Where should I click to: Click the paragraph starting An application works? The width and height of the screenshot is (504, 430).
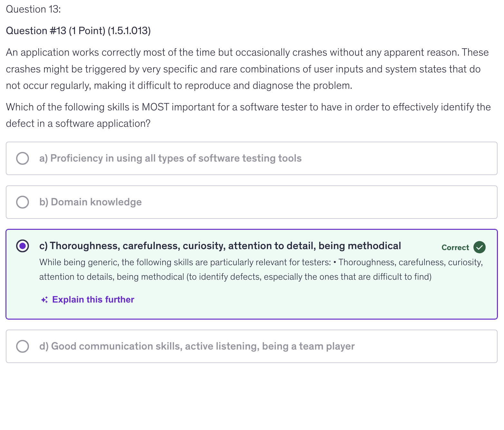[x=247, y=69]
